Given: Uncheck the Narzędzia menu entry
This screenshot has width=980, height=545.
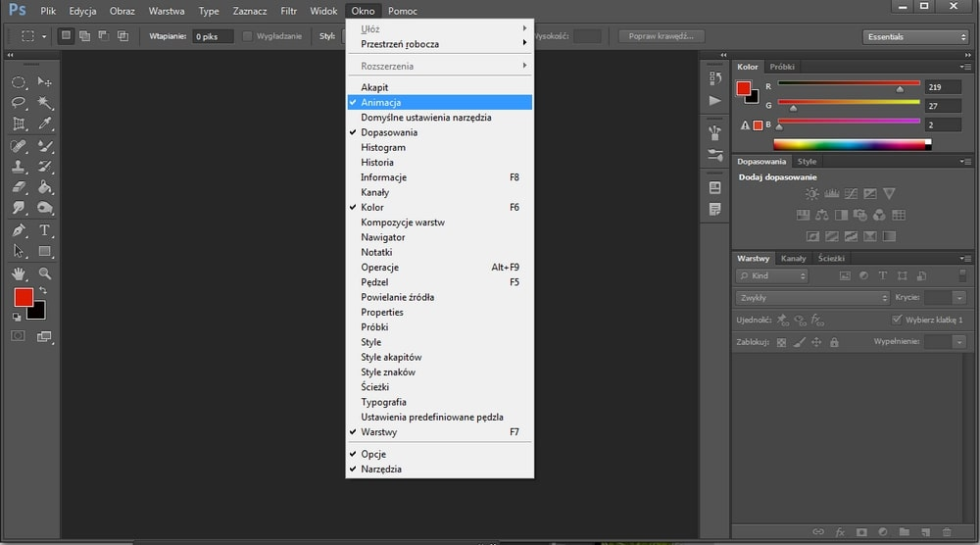Looking at the screenshot, I should (439, 469).
